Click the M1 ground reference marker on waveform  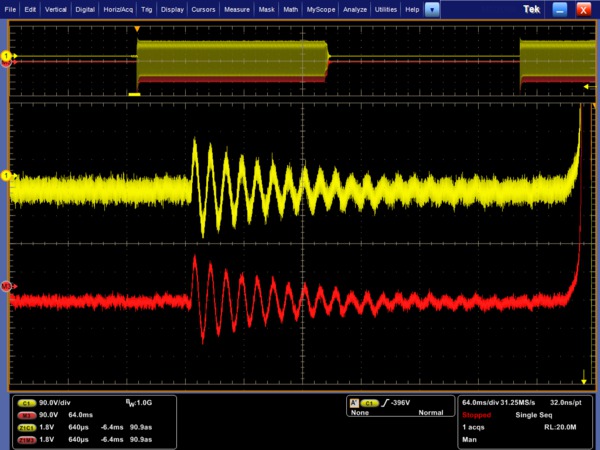click(x=6, y=286)
